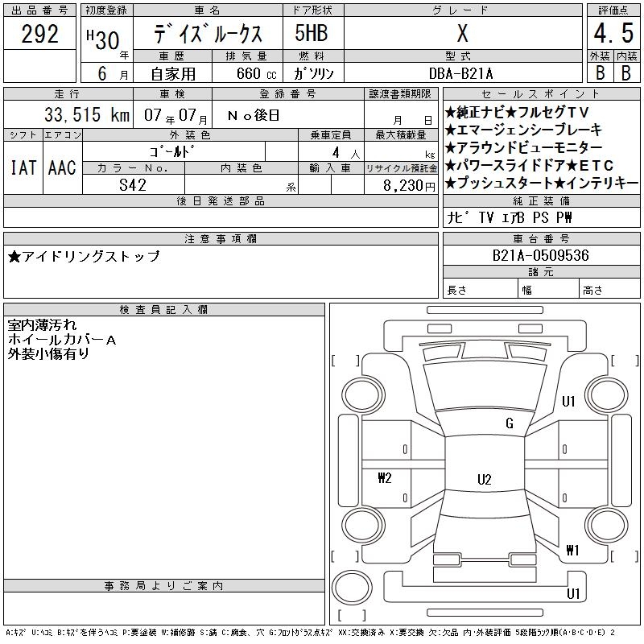Select the W1 damage mark on the diagram
This screenshot has height=644, width=644.
tap(572, 551)
